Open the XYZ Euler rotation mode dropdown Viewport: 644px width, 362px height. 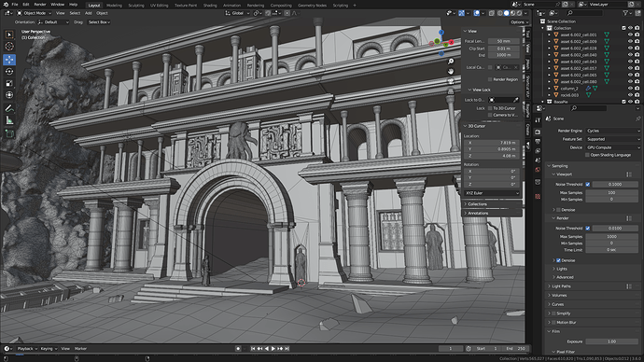[492, 193]
